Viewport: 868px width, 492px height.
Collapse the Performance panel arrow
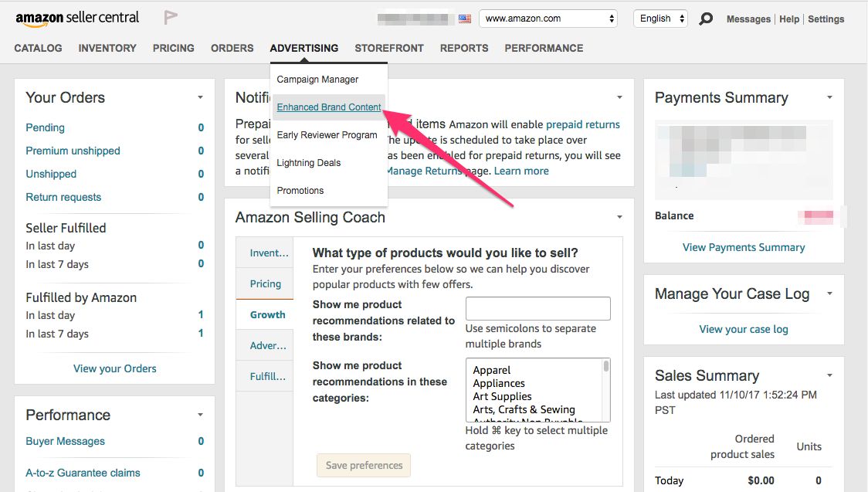[200, 415]
